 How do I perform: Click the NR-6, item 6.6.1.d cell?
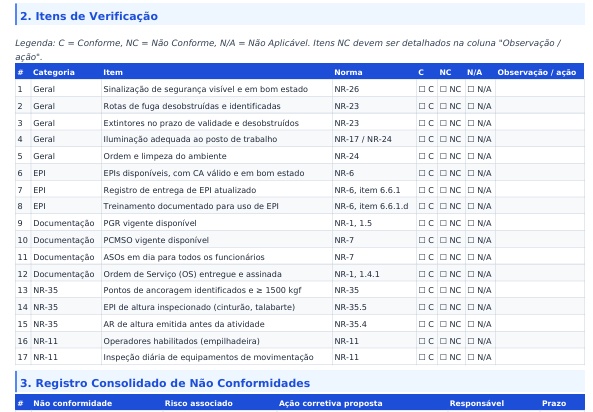[374, 206]
